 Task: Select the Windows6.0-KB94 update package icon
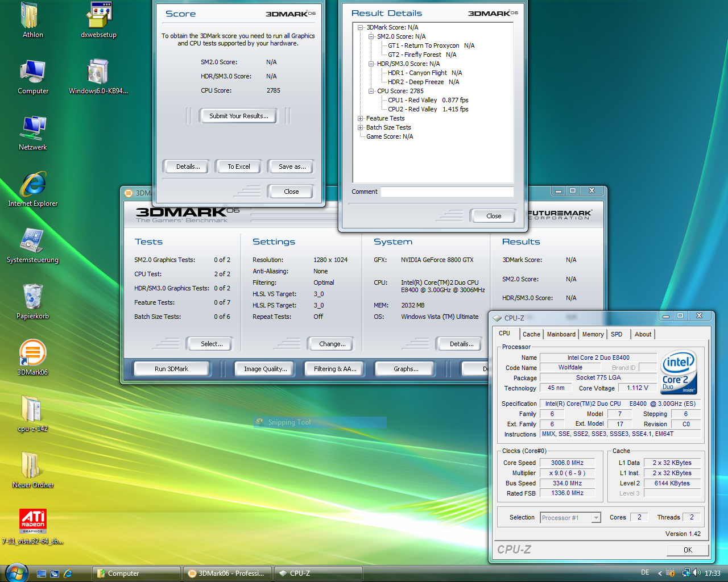98,77
